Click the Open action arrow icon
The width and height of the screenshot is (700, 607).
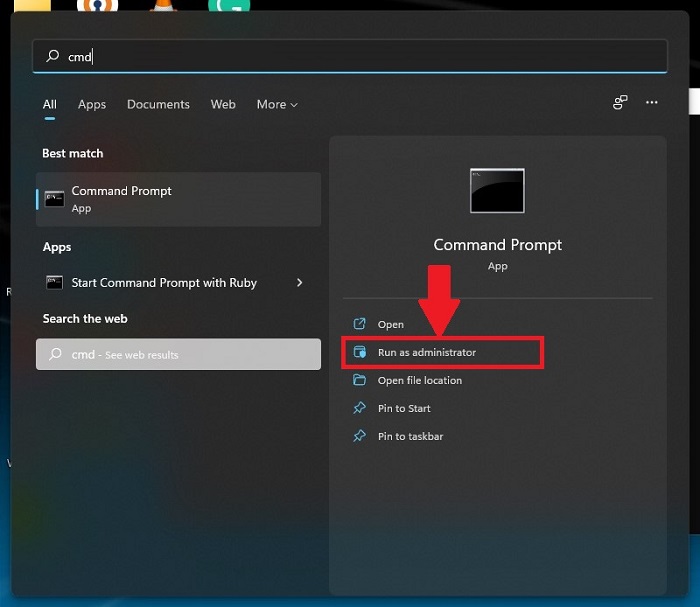pos(359,324)
